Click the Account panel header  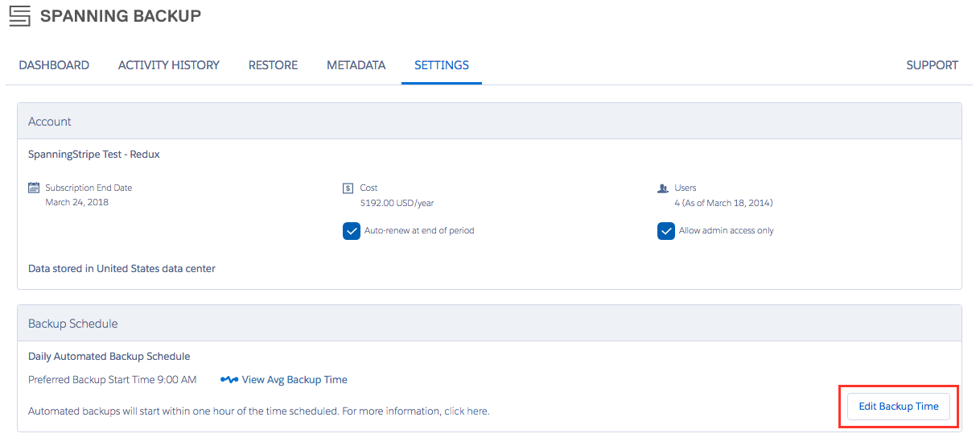(x=489, y=122)
